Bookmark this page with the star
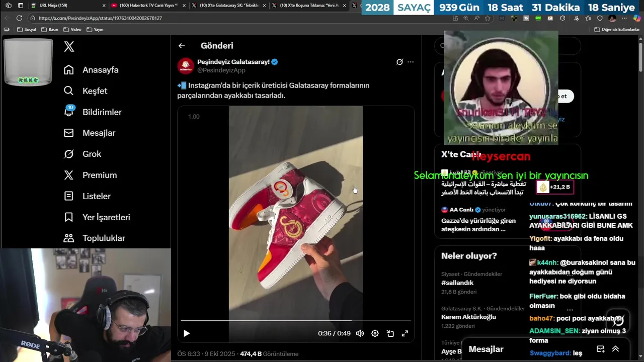The width and height of the screenshot is (644, 362). (488, 18)
